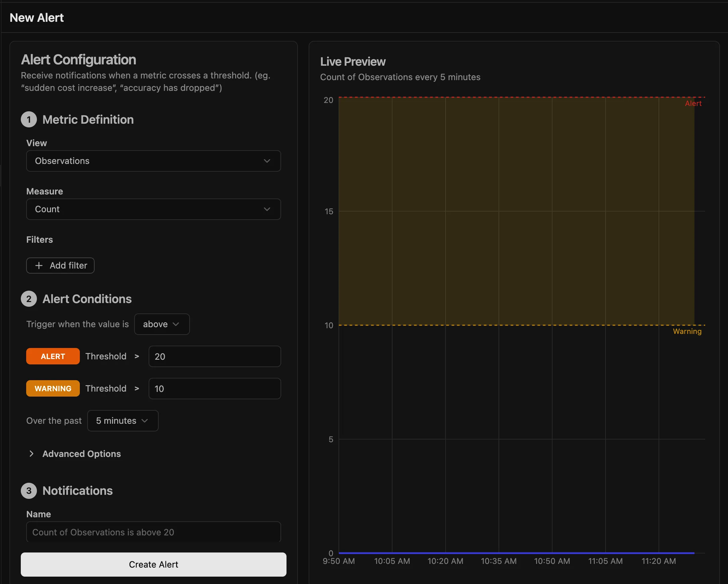Click the New Alert page title
This screenshot has height=584, width=728.
(37, 17)
